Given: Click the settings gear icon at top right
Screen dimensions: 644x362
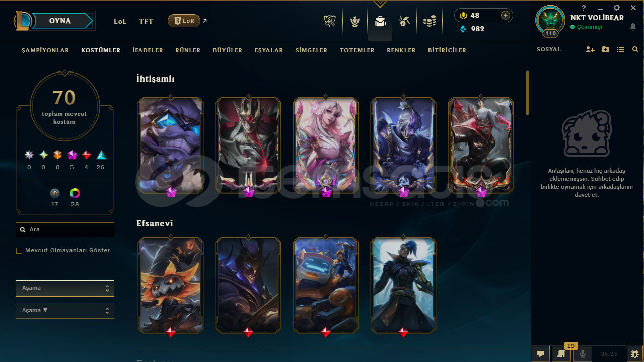Looking at the screenshot, I should [617, 8].
